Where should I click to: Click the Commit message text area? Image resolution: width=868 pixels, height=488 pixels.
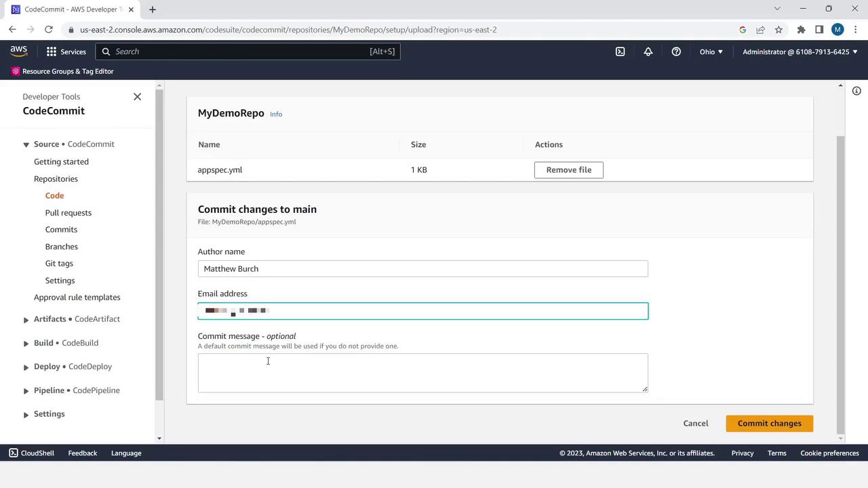422,373
